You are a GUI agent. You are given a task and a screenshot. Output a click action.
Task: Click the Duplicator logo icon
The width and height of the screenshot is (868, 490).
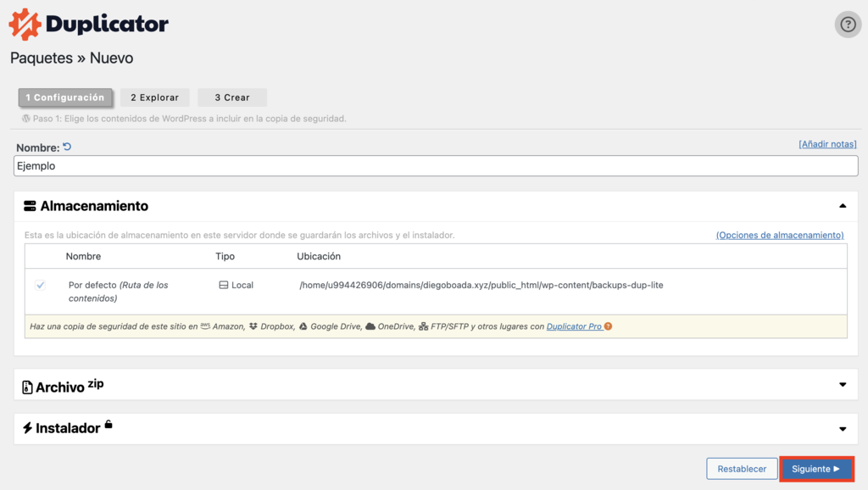tap(25, 23)
